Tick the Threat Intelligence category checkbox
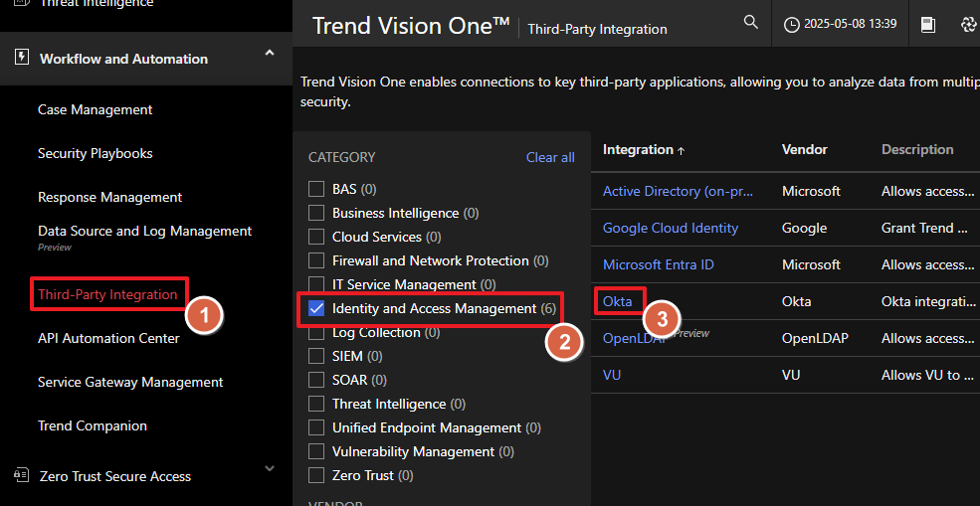 coord(316,404)
